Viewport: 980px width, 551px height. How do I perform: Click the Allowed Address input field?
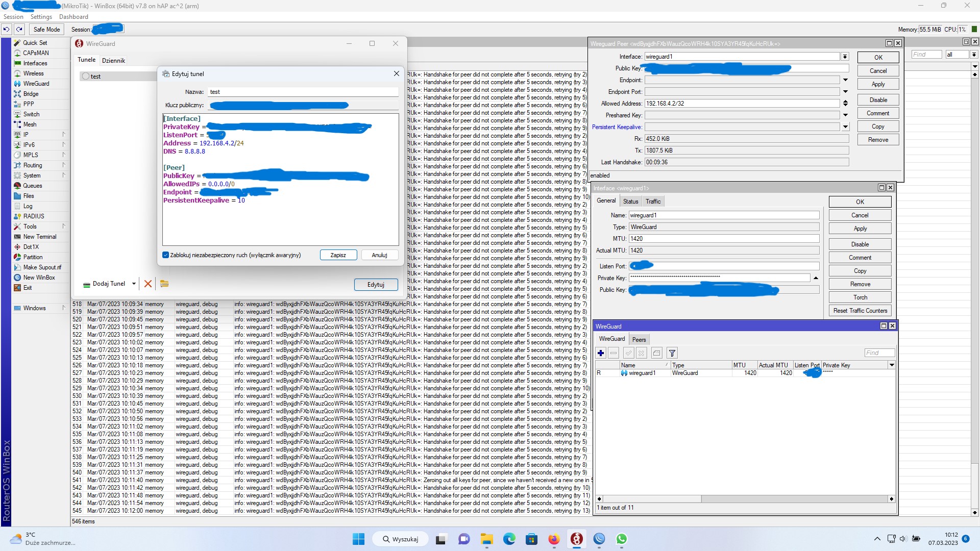pos(742,104)
